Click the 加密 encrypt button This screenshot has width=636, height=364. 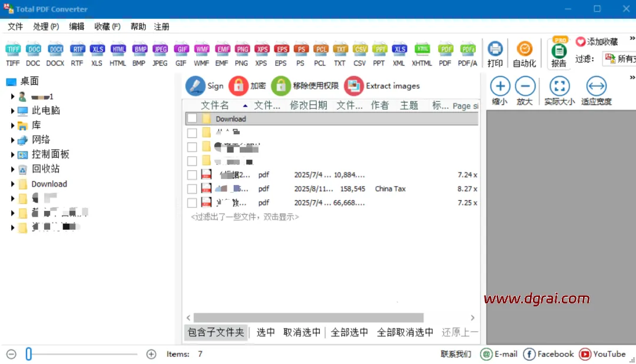point(247,85)
